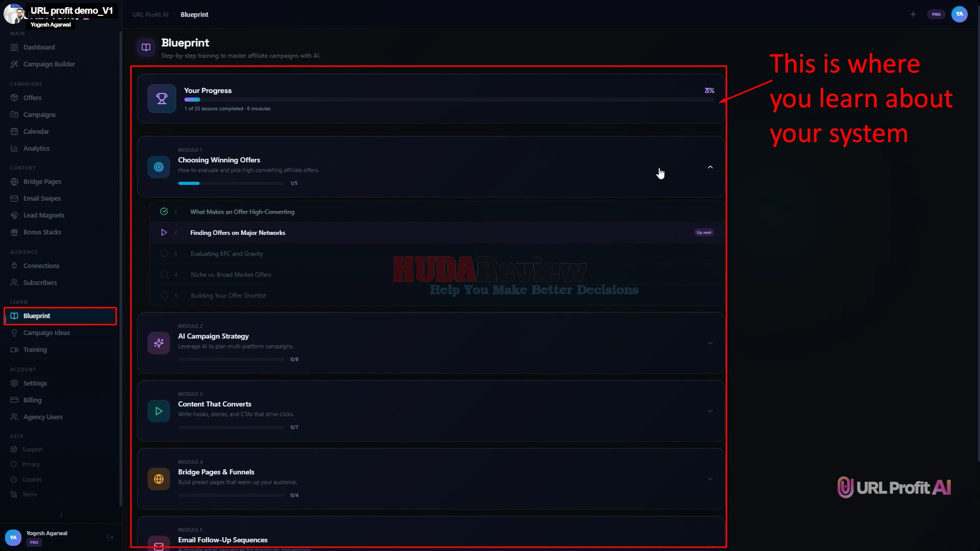
Task: Open Dashboard from the sidebar
Action: click(39, 47)
